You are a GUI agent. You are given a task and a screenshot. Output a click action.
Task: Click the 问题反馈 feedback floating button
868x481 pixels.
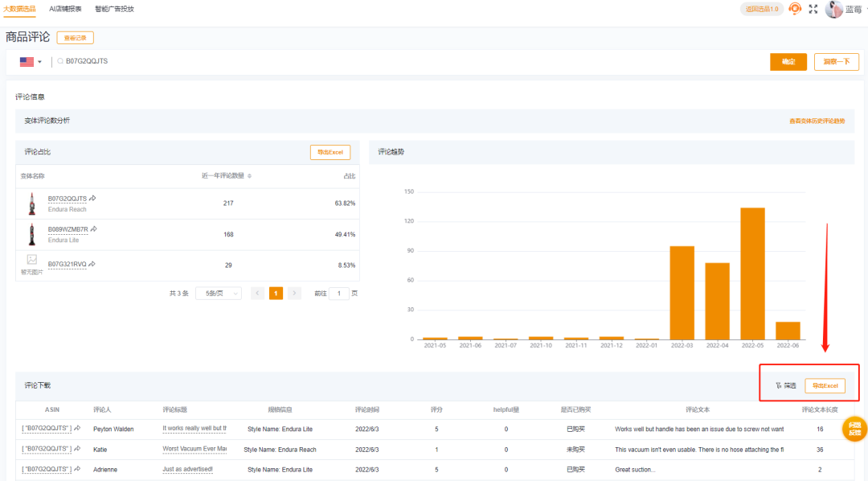tap(854, 429)
